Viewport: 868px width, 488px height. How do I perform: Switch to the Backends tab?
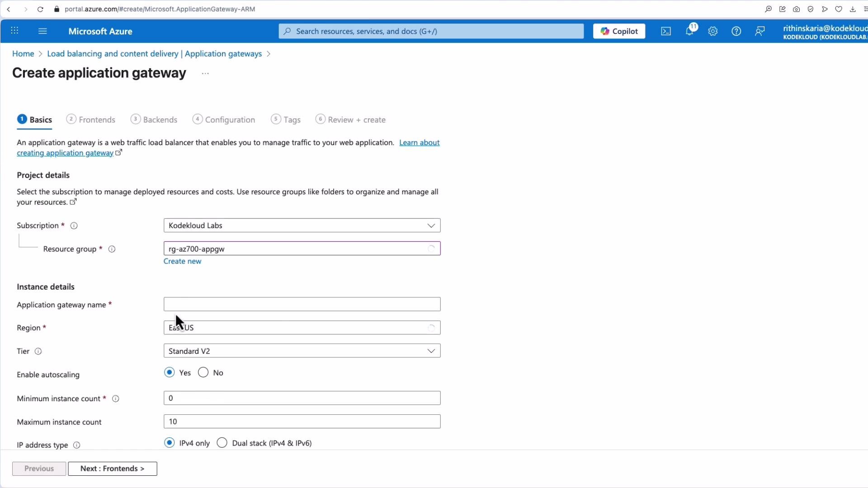tap(154, 120)
